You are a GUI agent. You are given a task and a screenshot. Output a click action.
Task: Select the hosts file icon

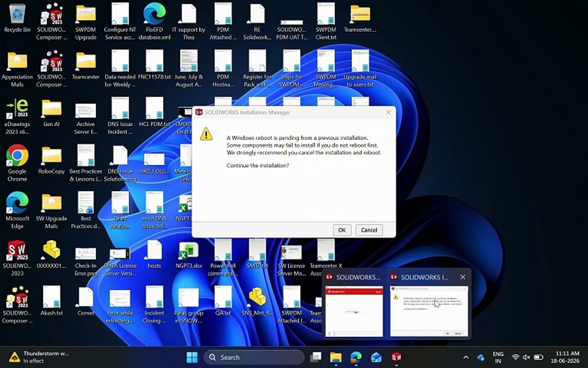[x=154, y=255]
